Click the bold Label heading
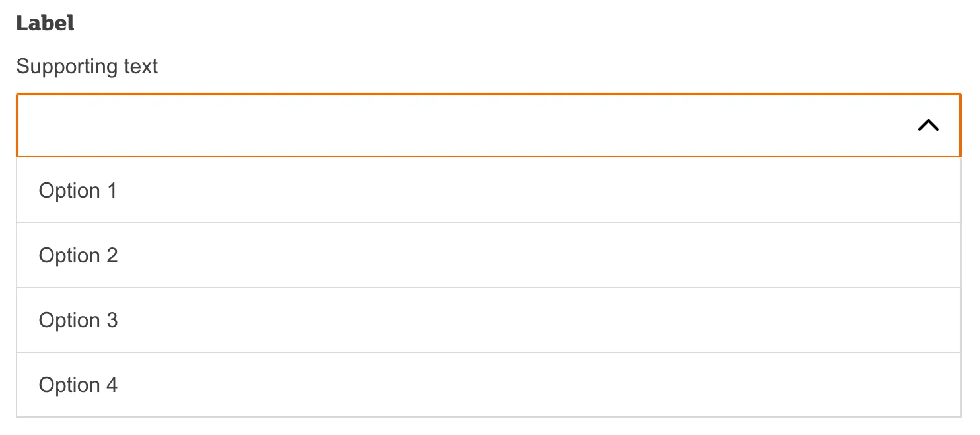 coord(45,24)
